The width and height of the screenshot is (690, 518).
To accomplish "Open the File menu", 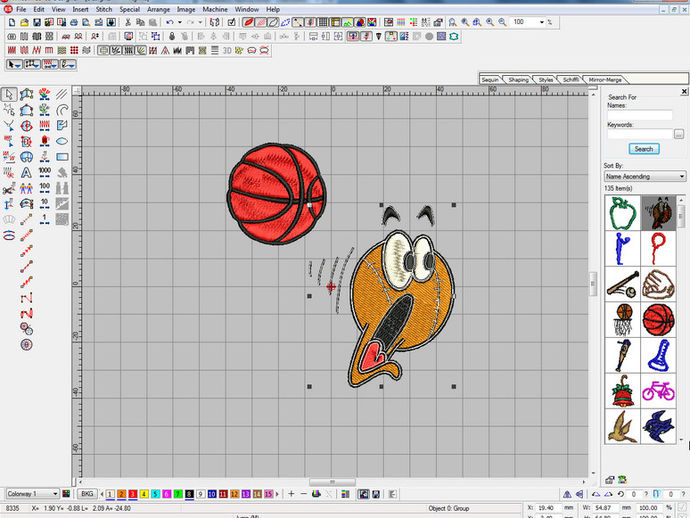I will coord(21,9).
